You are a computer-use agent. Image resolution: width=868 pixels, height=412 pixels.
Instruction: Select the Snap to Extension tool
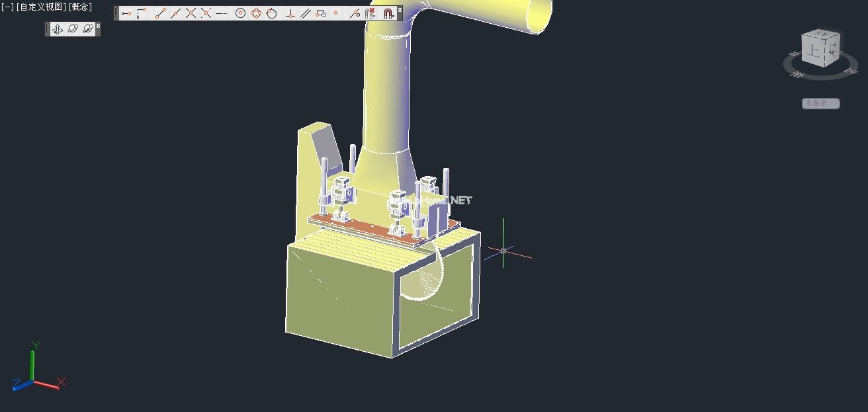(x=221, y=12)
